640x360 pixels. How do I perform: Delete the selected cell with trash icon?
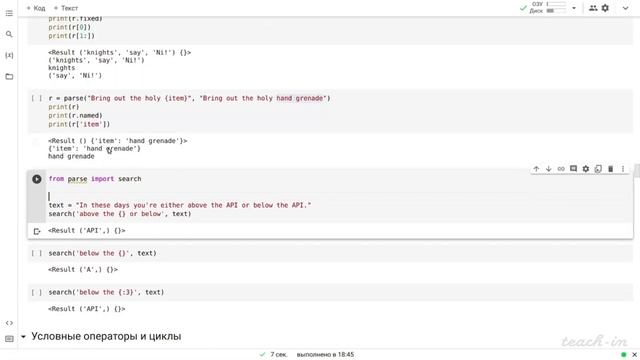click(611, 169)
